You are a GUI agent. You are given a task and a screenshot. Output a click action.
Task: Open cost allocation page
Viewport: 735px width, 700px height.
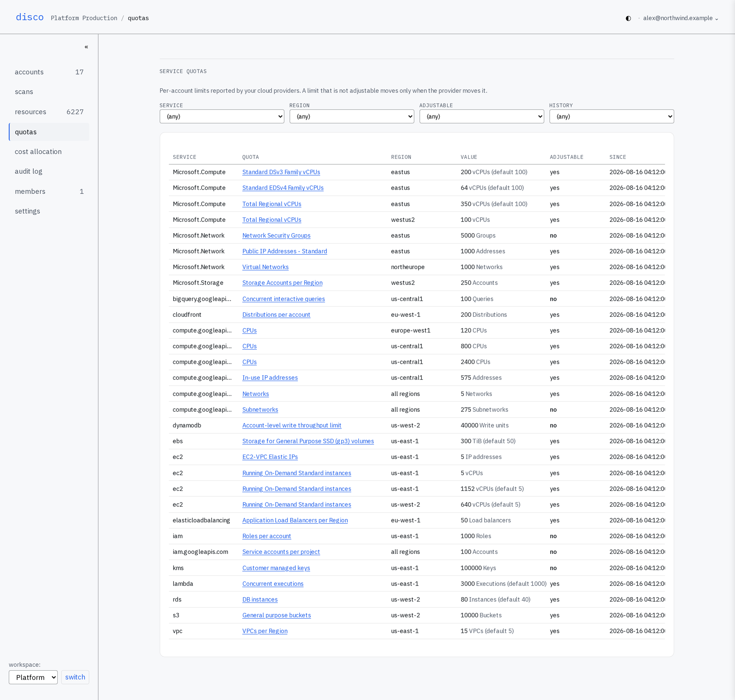[x=49, y=152]
